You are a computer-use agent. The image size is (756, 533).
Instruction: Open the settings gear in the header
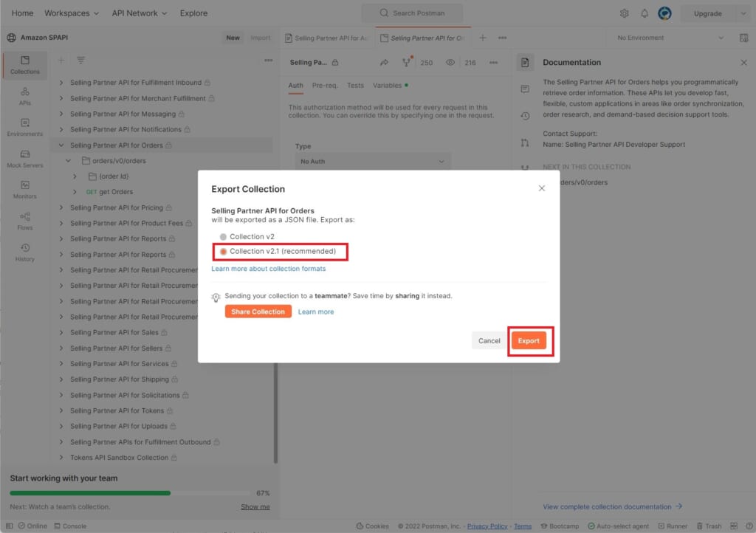tap(625, 13)
